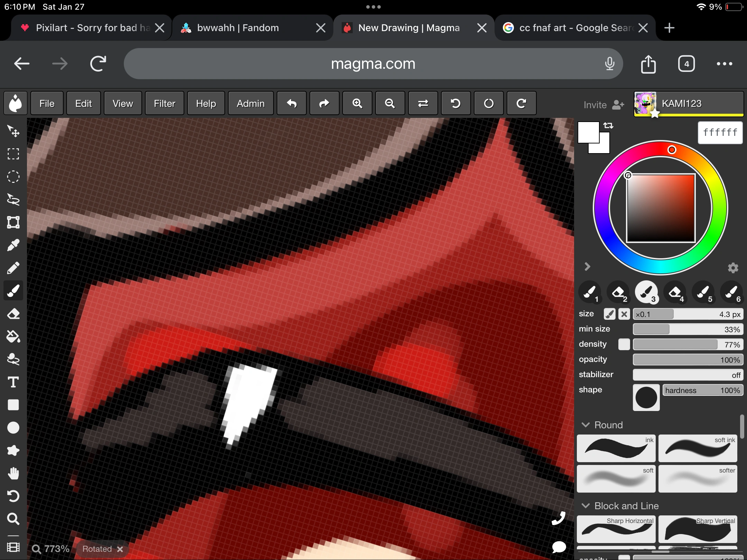Select brush slot 5
This screenshot has width=747, height=560.
click(x=703, y=293)
